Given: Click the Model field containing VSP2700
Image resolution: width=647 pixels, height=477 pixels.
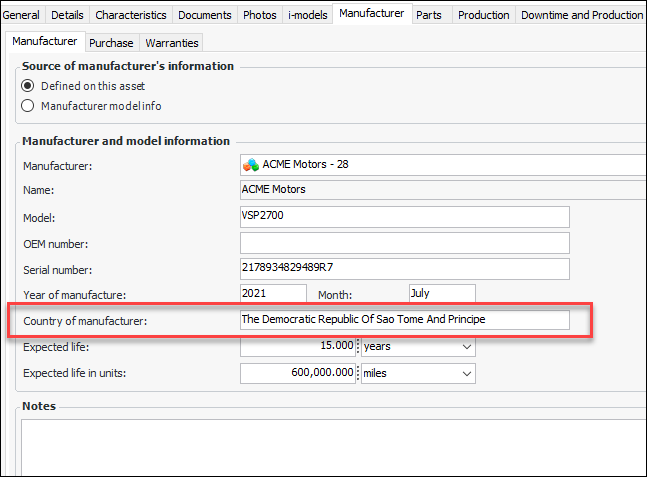Looking at the screenshot, I should coord(404,217).
